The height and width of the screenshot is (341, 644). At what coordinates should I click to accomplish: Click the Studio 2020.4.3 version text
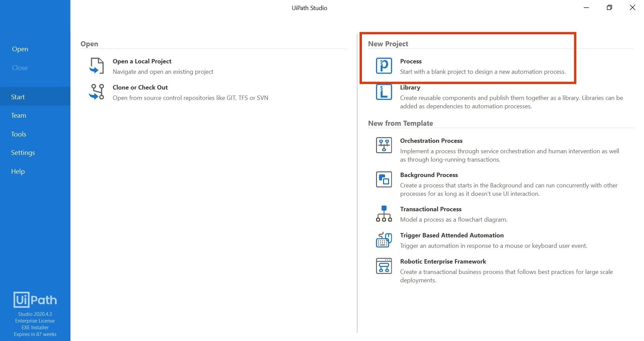35,314
